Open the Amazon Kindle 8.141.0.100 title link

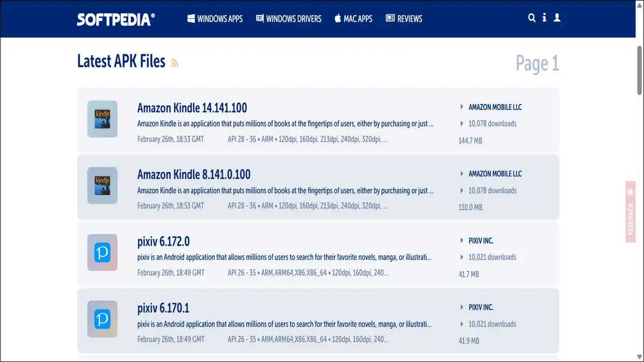[x=194, y=175]
